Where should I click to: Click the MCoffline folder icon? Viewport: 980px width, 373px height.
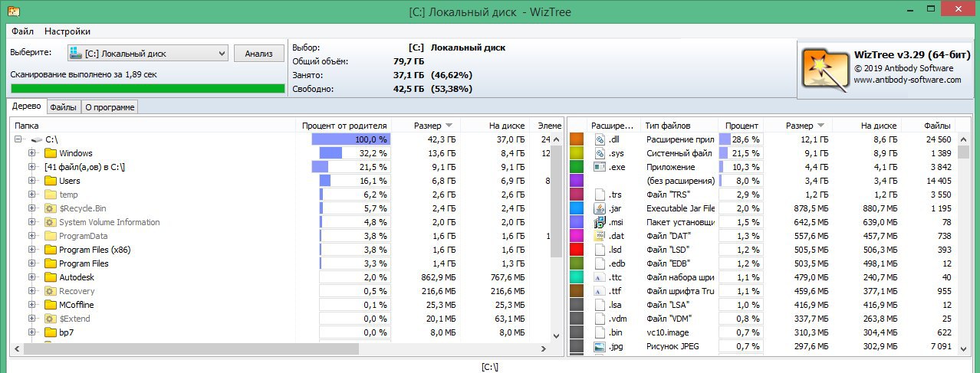[x=51, y=305]
